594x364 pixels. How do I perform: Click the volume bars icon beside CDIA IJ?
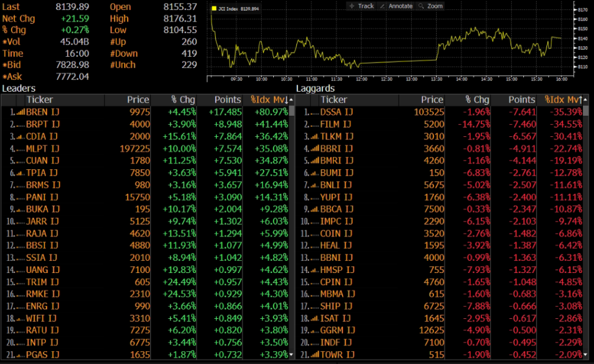point(20,136)
